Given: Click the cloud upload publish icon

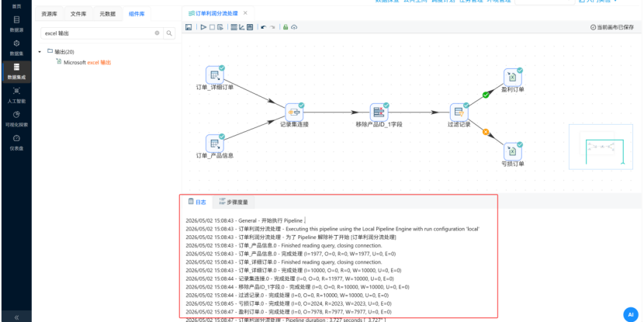Looking at the screenshot, I should (294, 27).
